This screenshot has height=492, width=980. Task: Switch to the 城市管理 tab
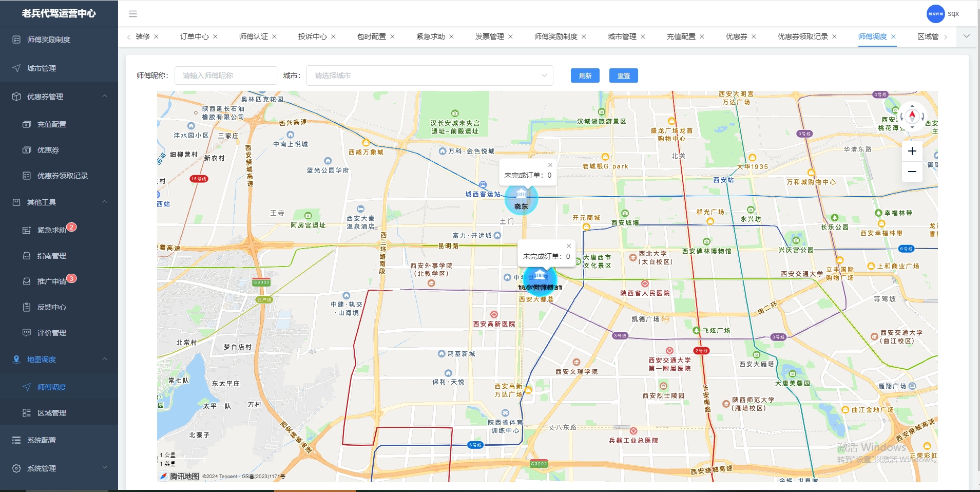[x=622, y=36]
